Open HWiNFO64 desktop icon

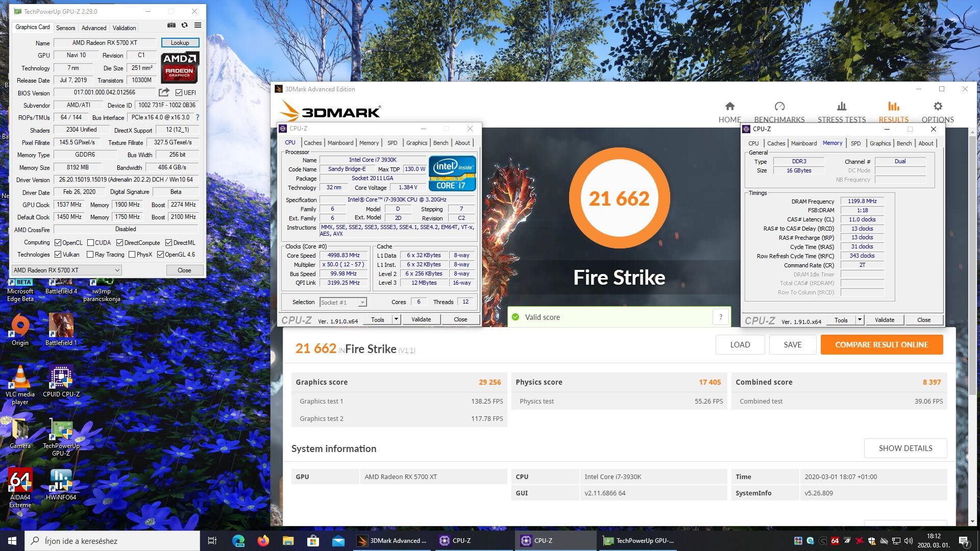[x=61, y=484]
